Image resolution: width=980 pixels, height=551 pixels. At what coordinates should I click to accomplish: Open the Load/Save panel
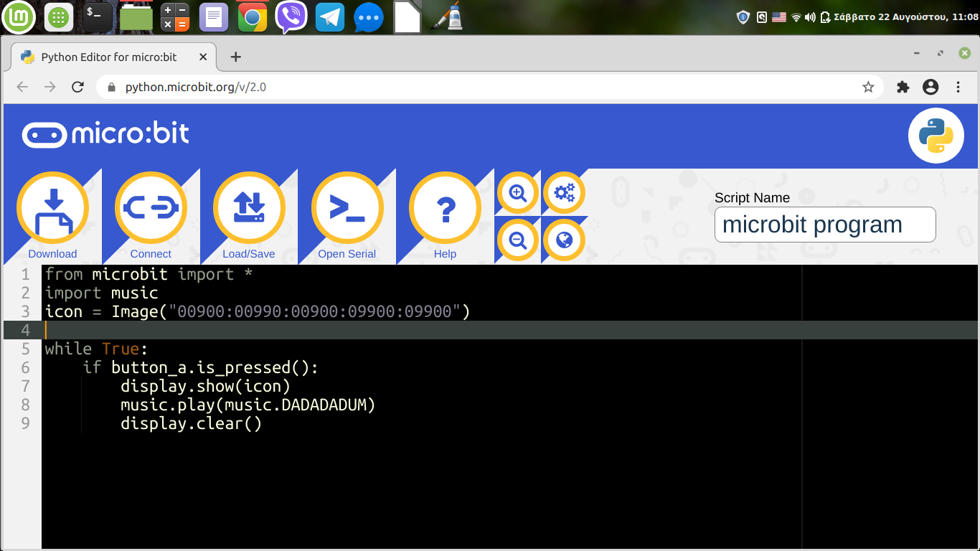248,208
